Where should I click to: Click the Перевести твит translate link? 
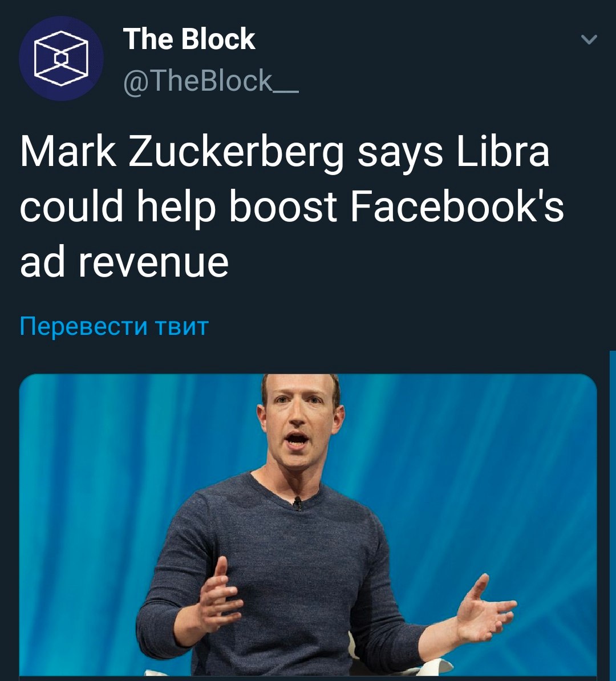[114, 326]
